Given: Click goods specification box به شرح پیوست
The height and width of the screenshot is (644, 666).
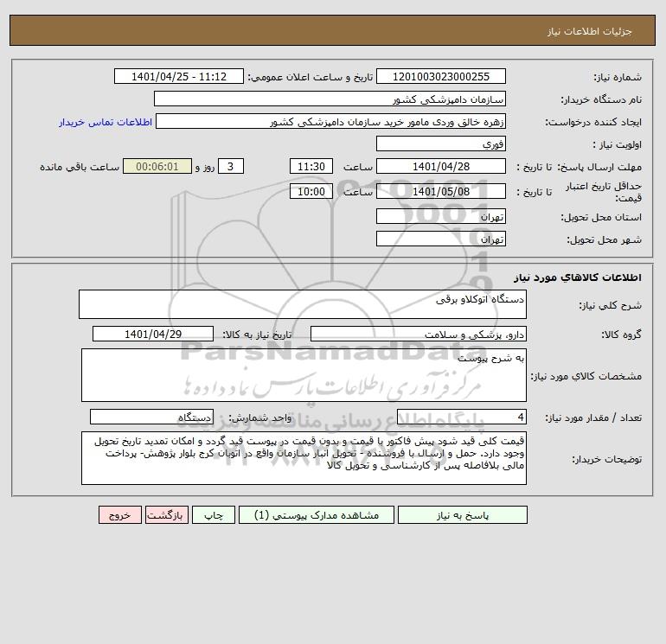Looking at the screenshot, I should 304,375.
